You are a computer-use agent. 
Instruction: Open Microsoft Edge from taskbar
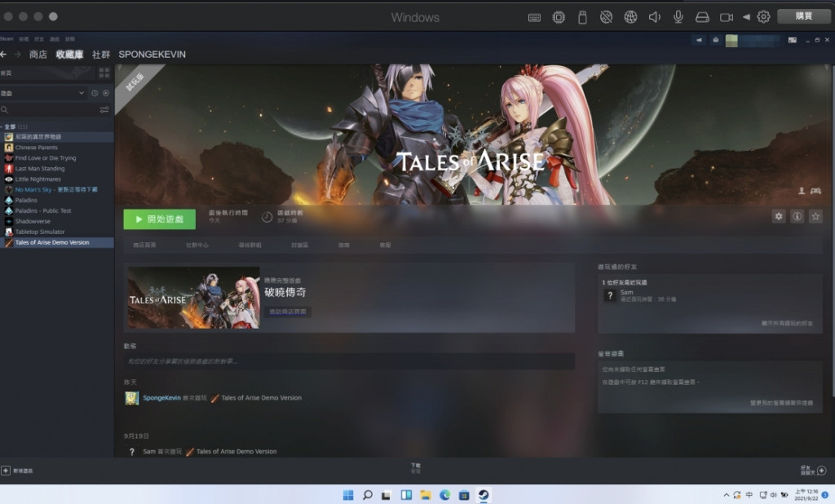click(x=444, y=495)
